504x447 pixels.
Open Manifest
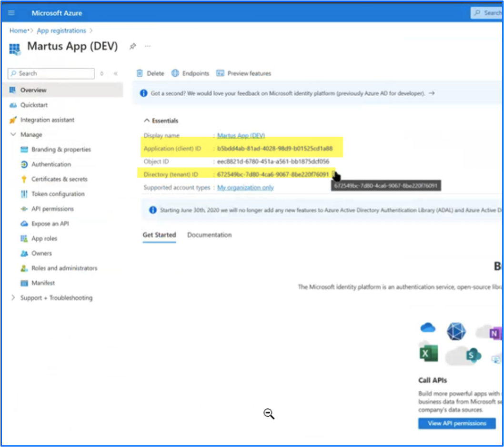(43, 283)
